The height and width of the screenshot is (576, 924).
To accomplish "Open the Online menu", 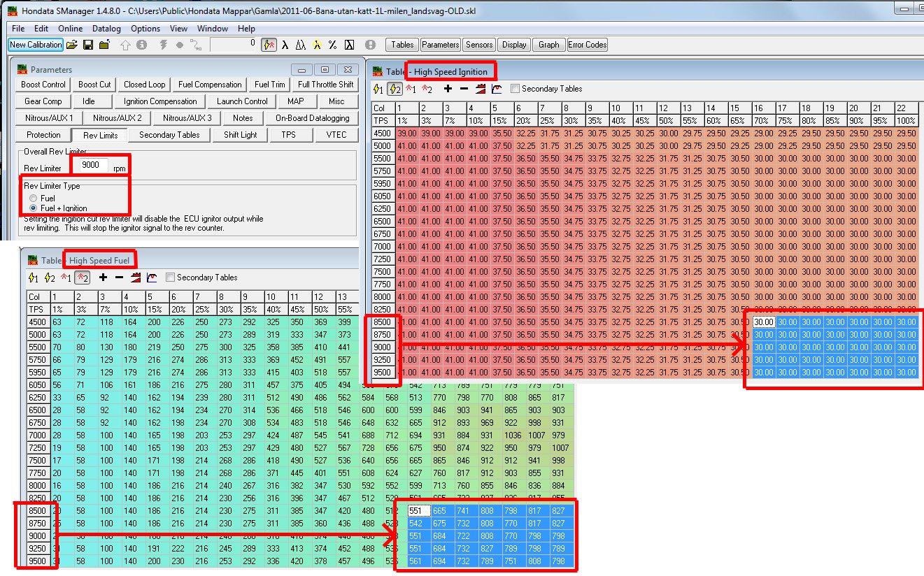I will click(x=70, y=29).
